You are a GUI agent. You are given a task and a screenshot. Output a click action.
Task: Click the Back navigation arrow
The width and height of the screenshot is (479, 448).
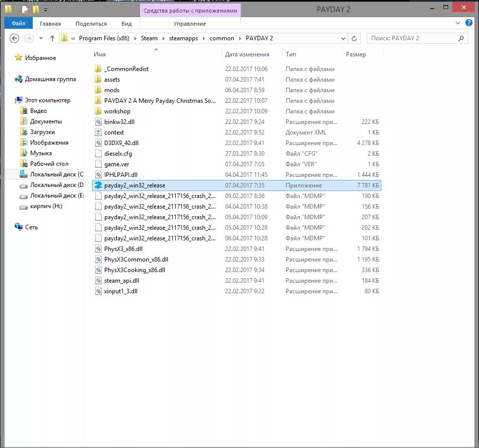15,38
